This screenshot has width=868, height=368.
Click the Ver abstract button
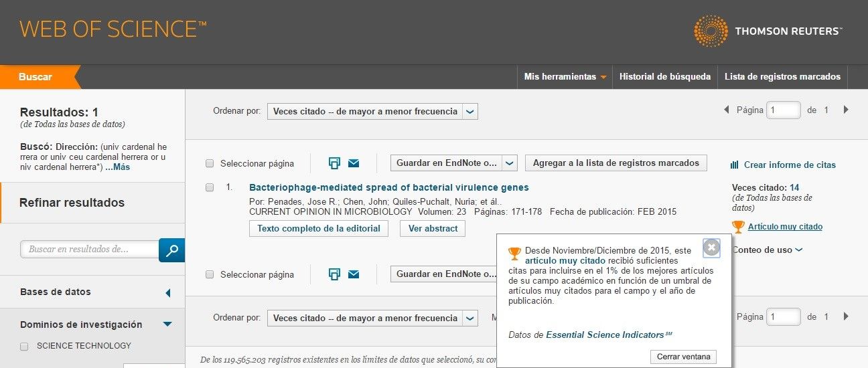(433, 228)
